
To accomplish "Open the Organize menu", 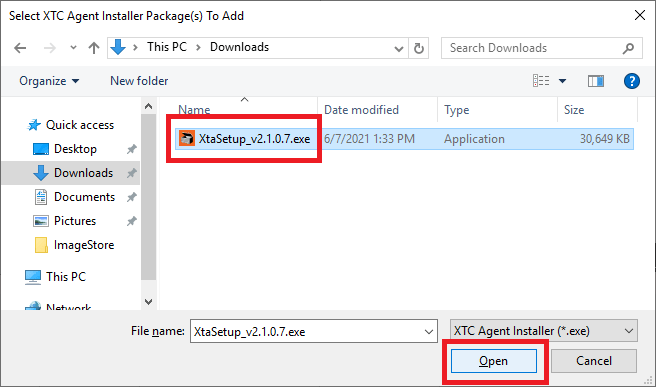I will coord(49,81).
